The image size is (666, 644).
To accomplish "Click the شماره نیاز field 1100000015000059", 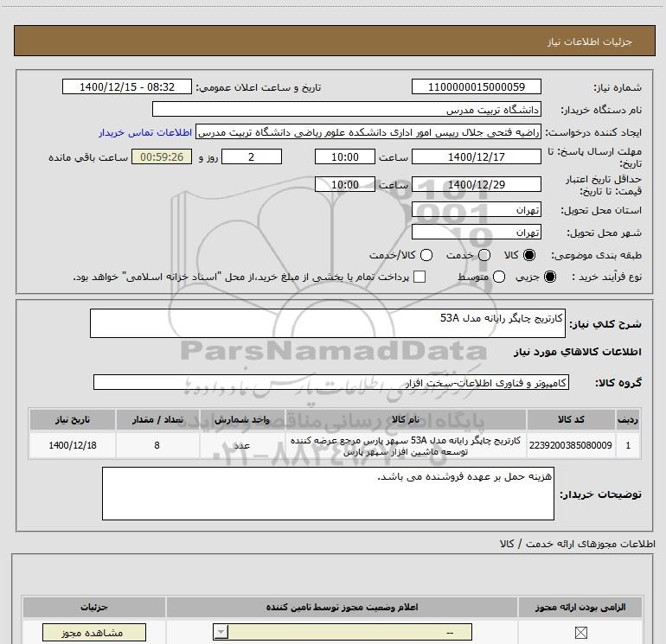I will 476,86.
